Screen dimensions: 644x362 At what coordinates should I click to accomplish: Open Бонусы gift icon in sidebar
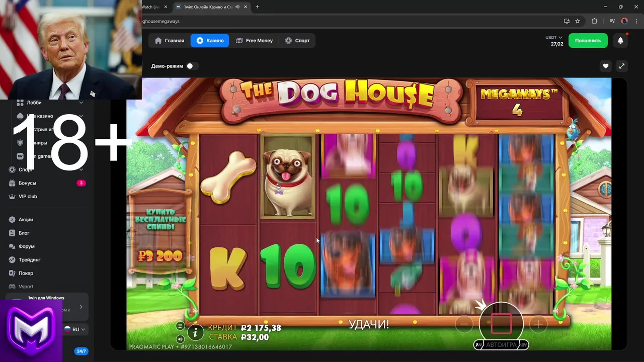pyautogui.click(x=12, y=183)
